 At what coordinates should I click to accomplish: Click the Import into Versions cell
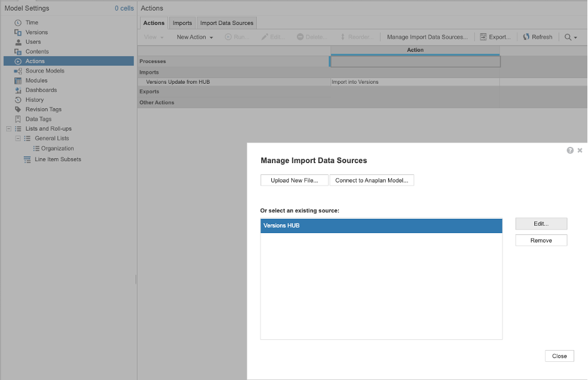click(415, 82)
